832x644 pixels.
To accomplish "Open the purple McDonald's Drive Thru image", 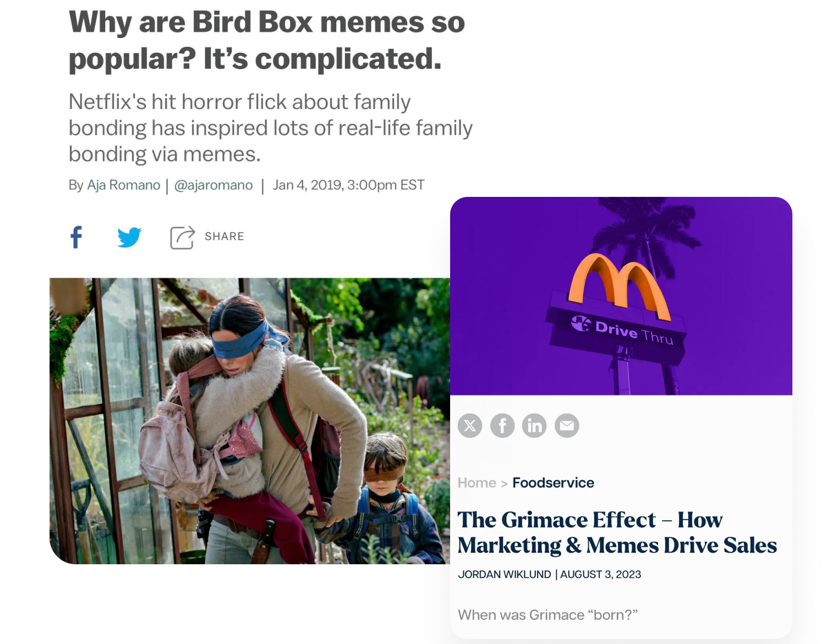I will click(x=621, y=296).
